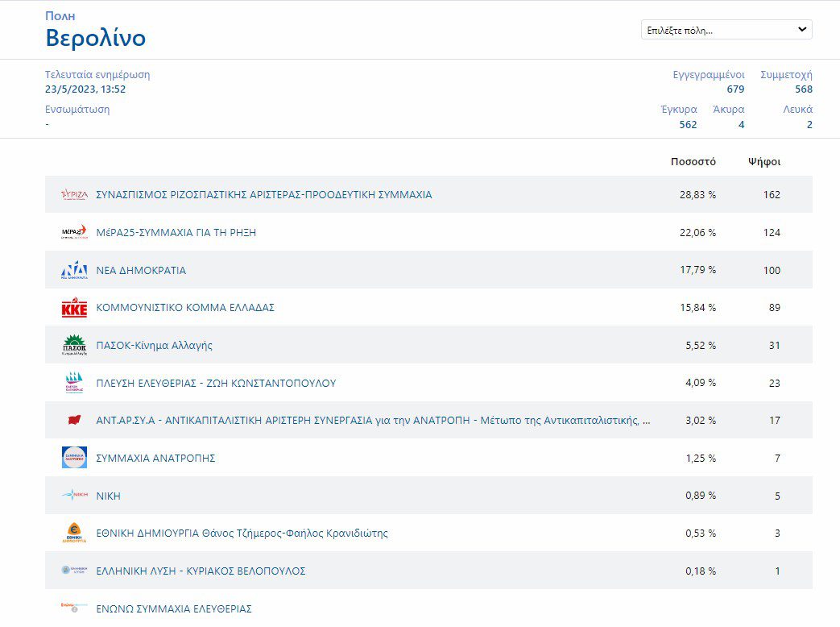This screenshot has width=840, height=627.
Task: Click the 1,25 % percentage cell
Action: click(x=701, y=459)
